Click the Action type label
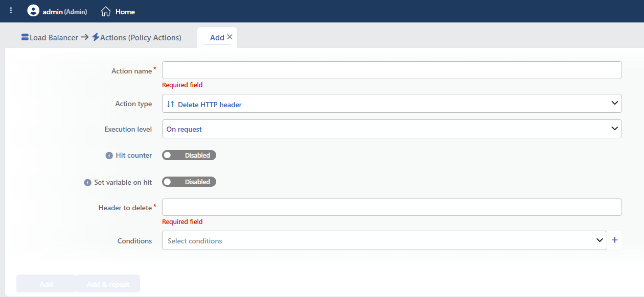The height and width of the screenshot is (297, 644). [133, 104]
